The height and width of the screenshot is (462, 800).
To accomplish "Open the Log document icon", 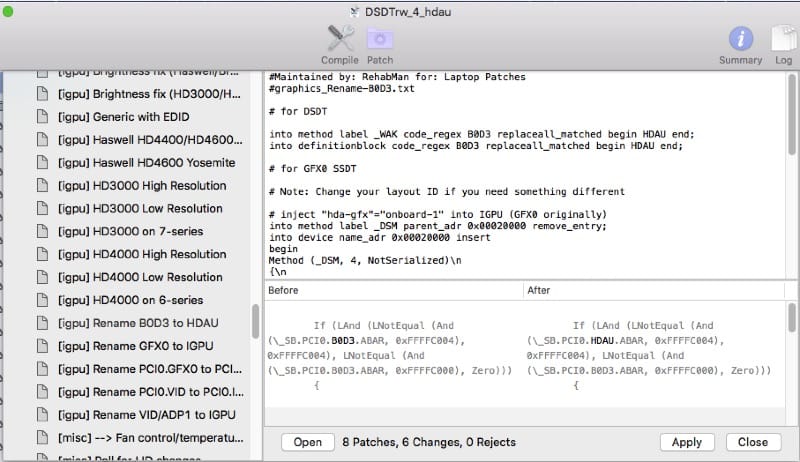I will [x=782, y=40].
